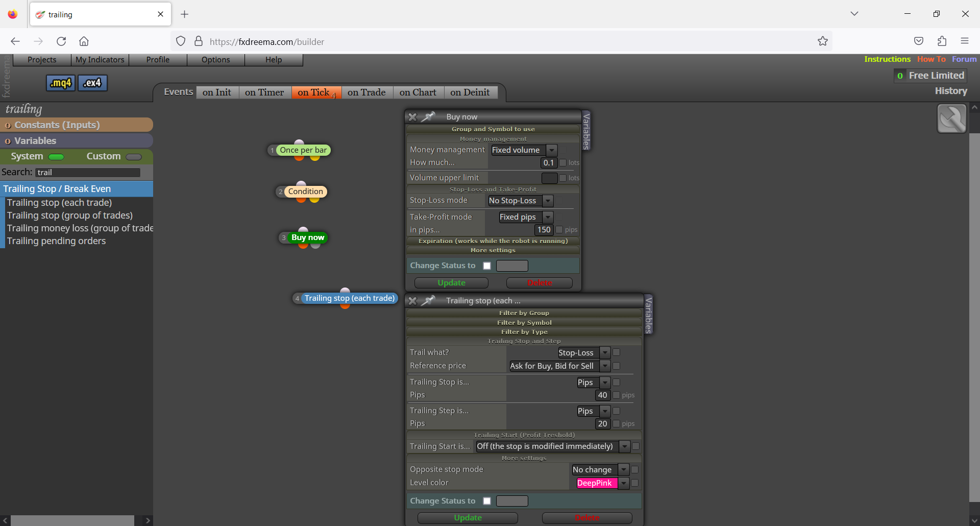Image resolution: width=980 pixels, height=526 pixels.
Task: Click the tool icon at canvas top right
Action: pyautogui.click(x=952, y=118)
